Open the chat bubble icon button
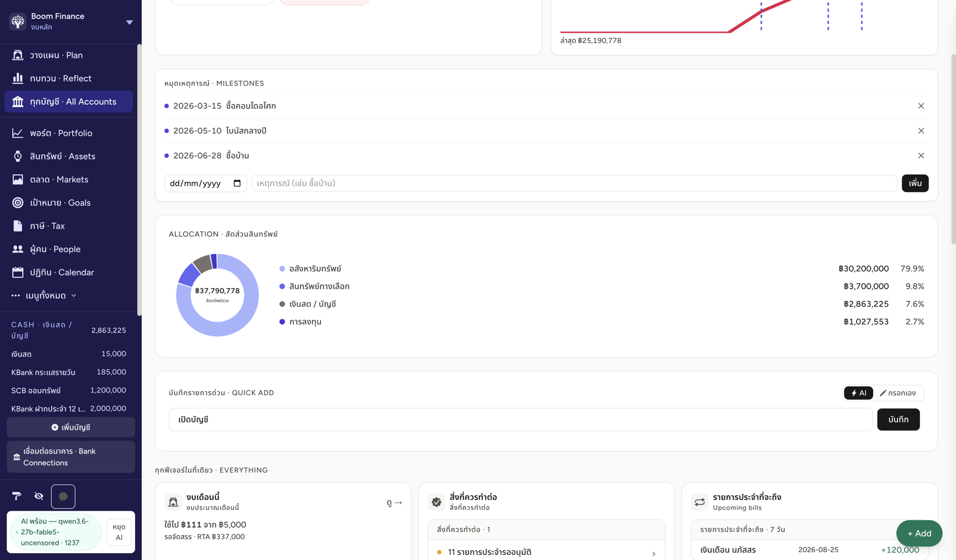 (63, 496)
